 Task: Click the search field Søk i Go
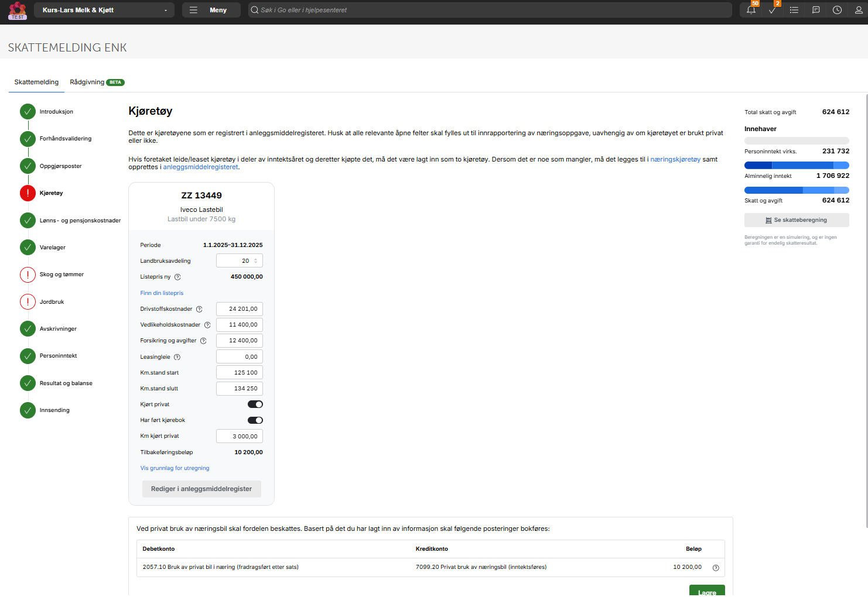(490, 10)
